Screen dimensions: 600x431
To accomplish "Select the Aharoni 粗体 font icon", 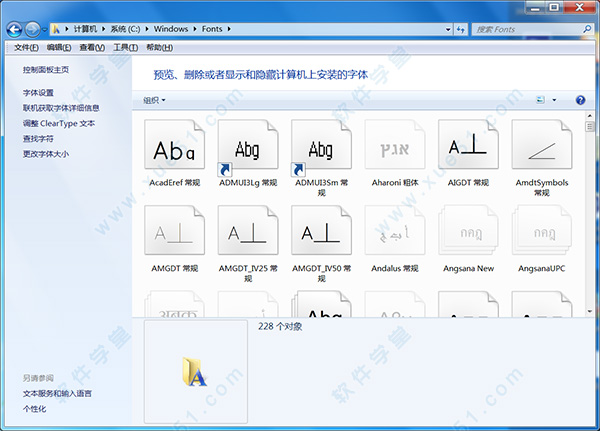I will [395, 145].
